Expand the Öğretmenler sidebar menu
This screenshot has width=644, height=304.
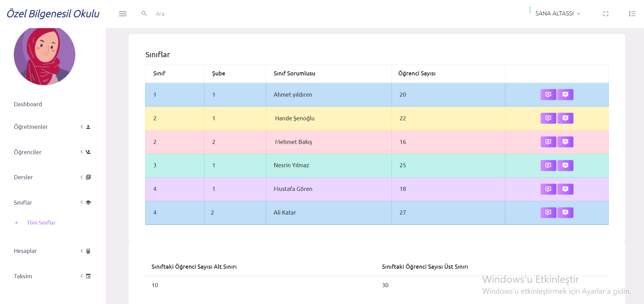pos(52,127)
